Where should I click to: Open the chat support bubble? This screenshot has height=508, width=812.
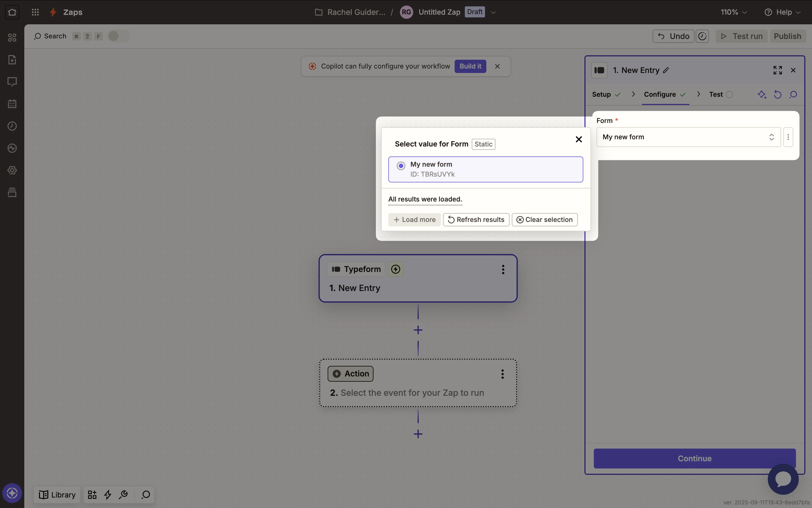click(783, 479)
